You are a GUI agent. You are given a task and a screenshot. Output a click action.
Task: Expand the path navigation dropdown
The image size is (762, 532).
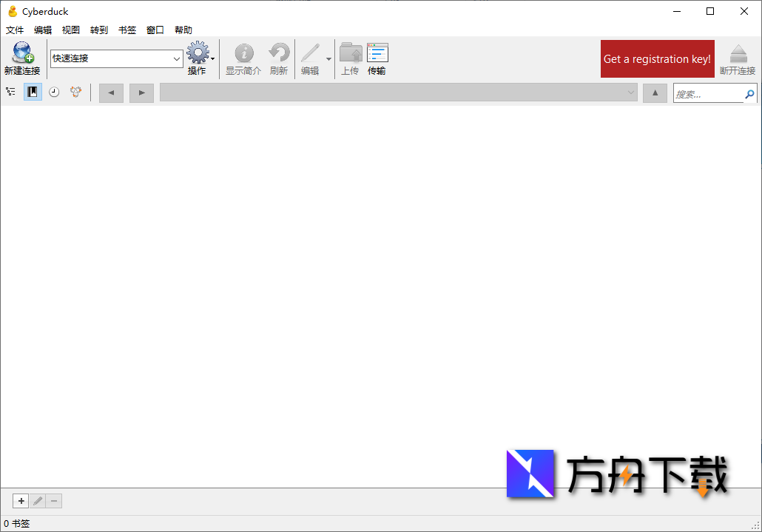coord(630,92)
